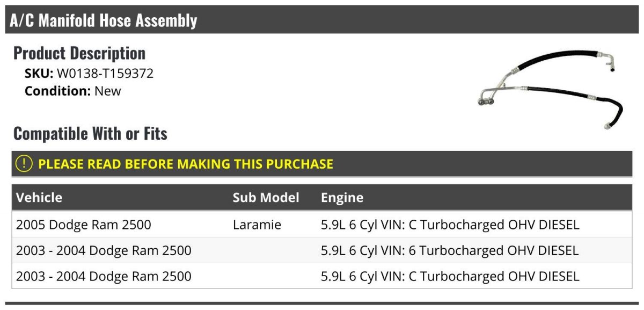Screen dimensions: 644x310
Task: Click the Laramie sub model cell
Action: [257, 225]
